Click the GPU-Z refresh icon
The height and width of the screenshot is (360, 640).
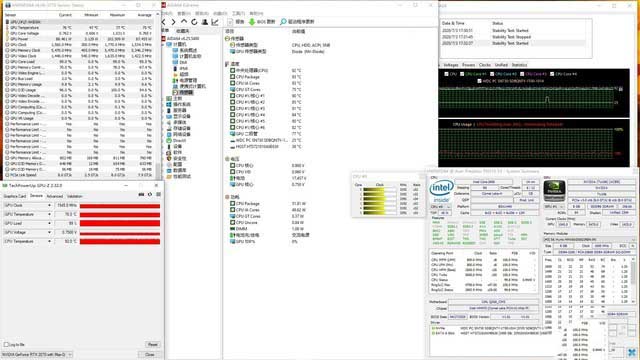pos(150,195)
